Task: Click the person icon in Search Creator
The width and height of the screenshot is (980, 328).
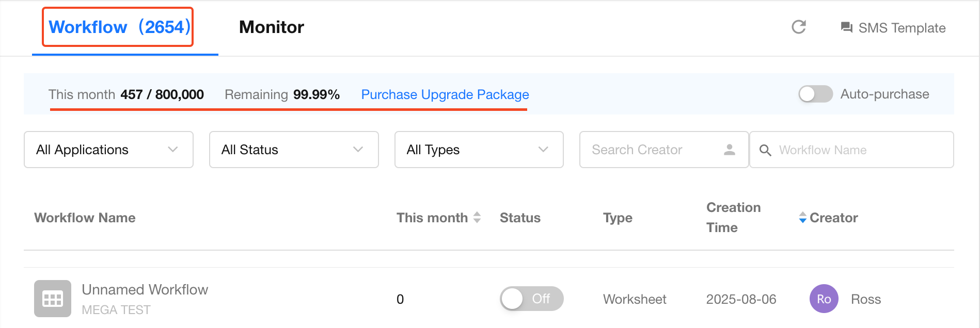Action: coord(729,150)
